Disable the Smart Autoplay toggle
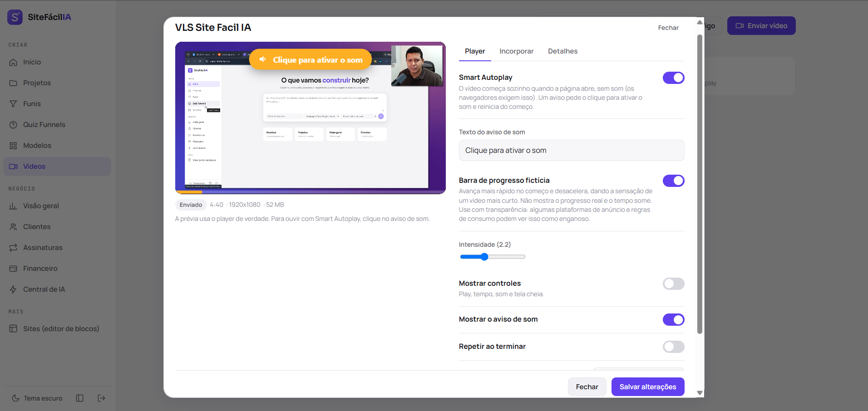The image size is (868, 411). (674, 78)
